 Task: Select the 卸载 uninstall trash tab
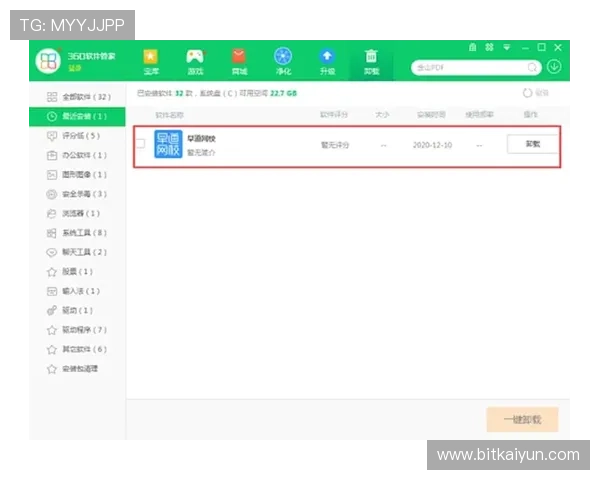[371, 61]
